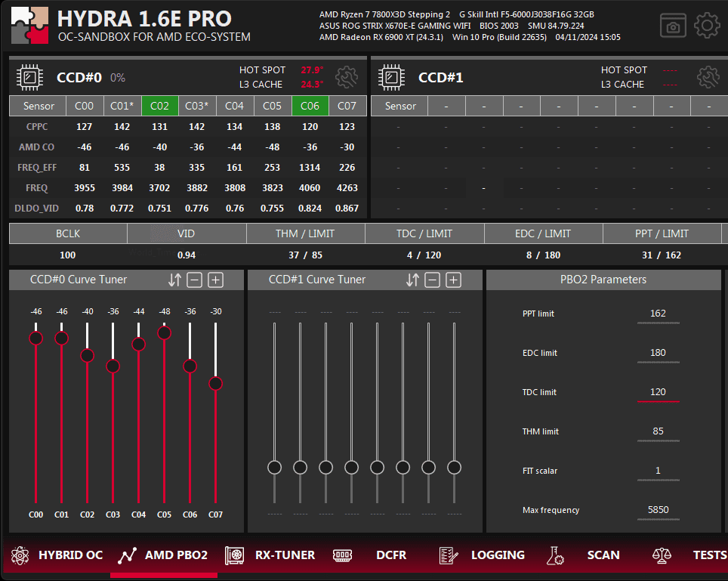Toggle green core C02 header

point(159,106)
